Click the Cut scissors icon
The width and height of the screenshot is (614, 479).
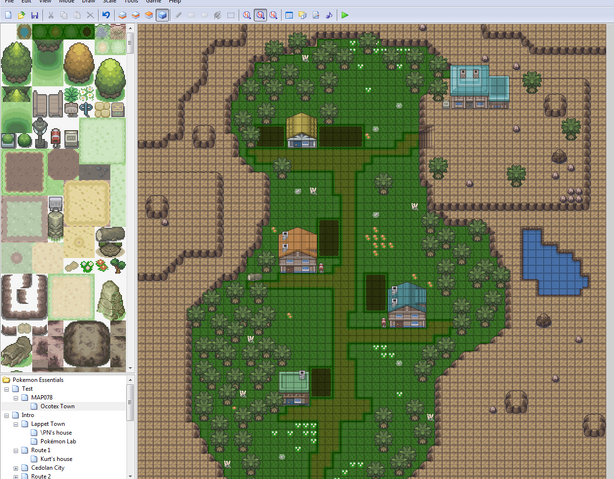point(51,15)
